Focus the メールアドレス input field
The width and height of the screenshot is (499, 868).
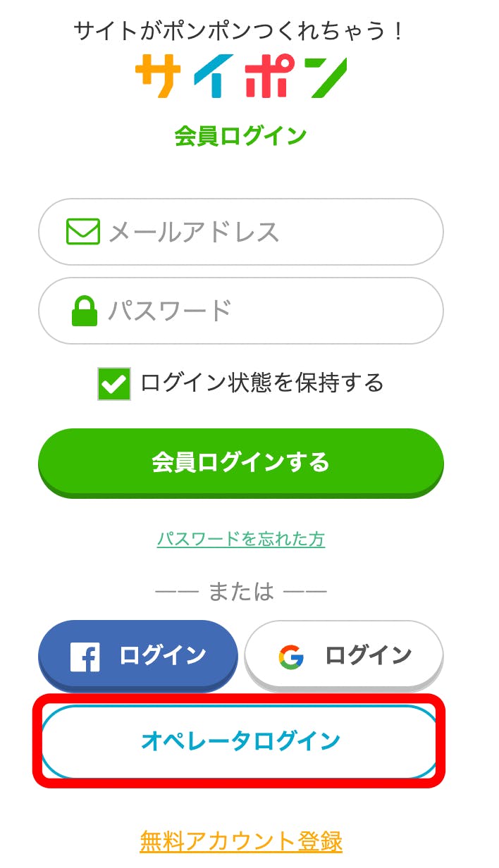point(268,232)
